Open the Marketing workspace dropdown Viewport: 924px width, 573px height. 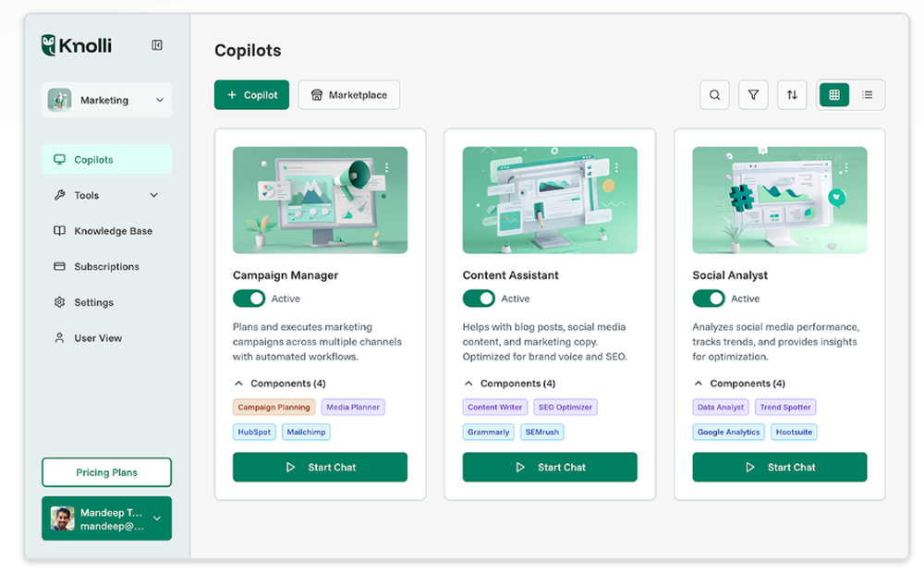pos(106,100)
